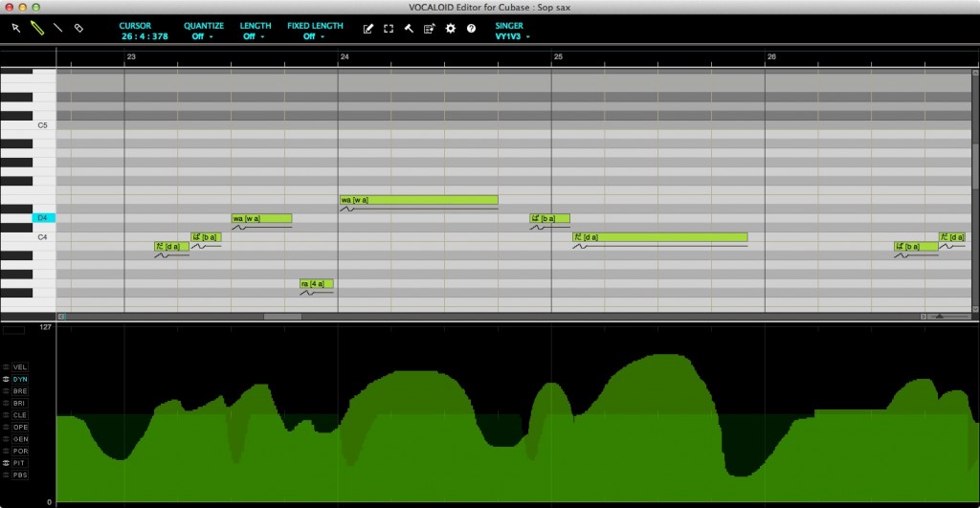Click the C5 piano key

coord(44,125)
